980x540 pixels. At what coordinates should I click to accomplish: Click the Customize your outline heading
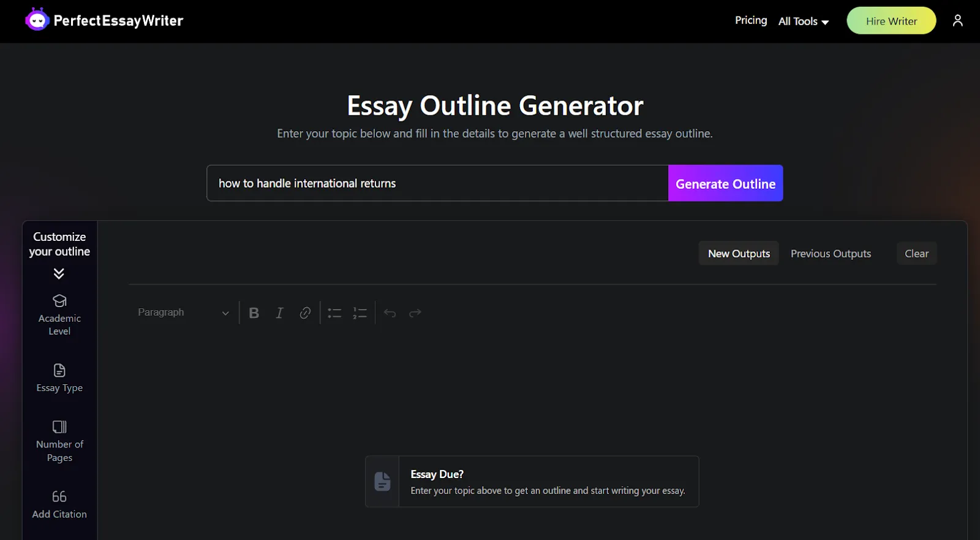pos(59,244)
